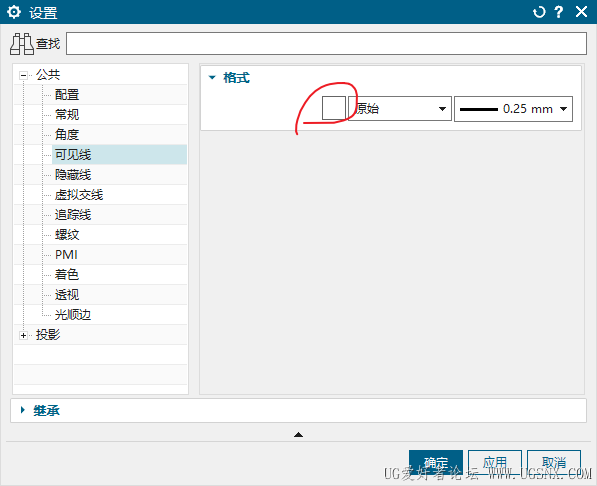Collapse the dialog with the bottom up-arrow
The height and width of the screenshot is (486, 597).
[298, 435]
